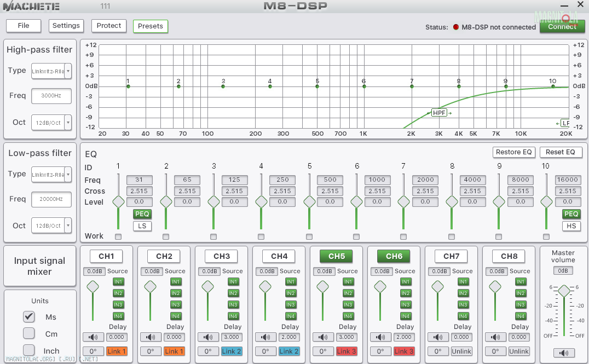Click the CH4 level slider handle
The width and height of the screenshot is (589, 364).
[265, 287]
